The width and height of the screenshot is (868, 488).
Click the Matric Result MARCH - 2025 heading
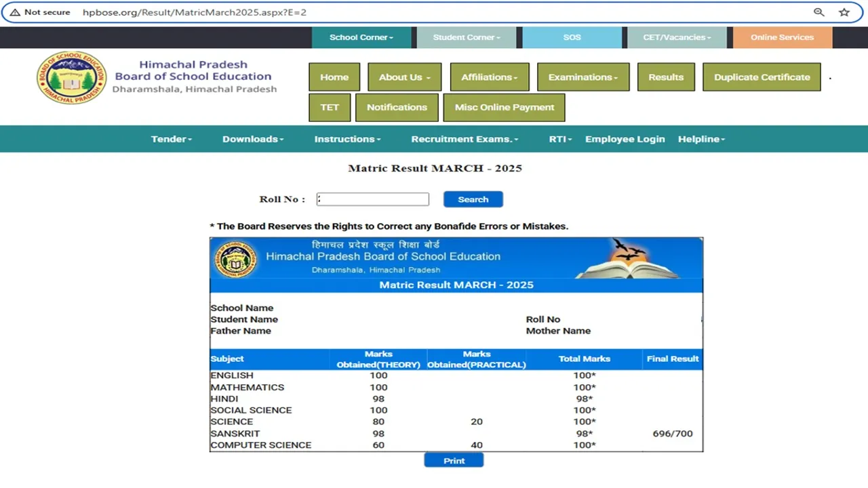tap(435, 168)
